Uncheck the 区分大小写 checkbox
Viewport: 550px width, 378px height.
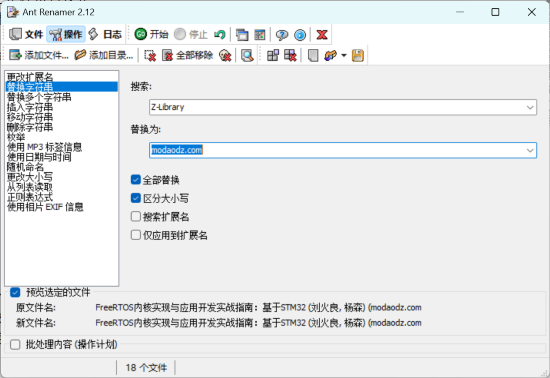click(x=136, y=198)
